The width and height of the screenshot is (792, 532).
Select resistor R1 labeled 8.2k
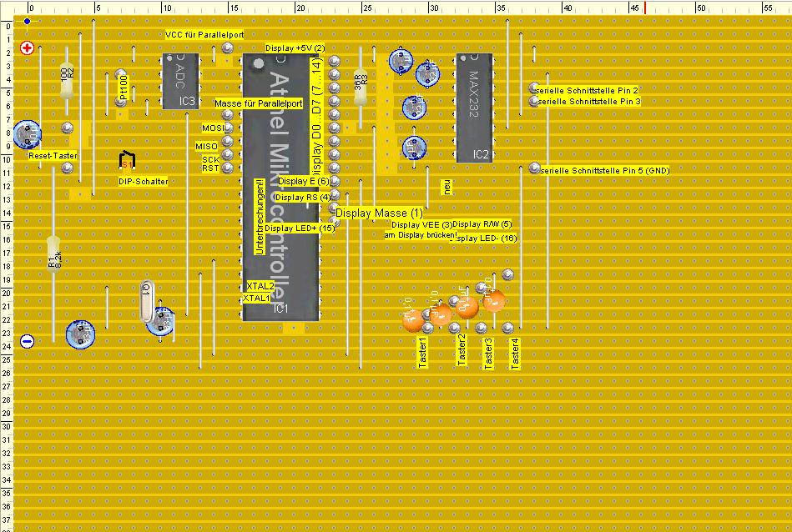pos(53,254)
